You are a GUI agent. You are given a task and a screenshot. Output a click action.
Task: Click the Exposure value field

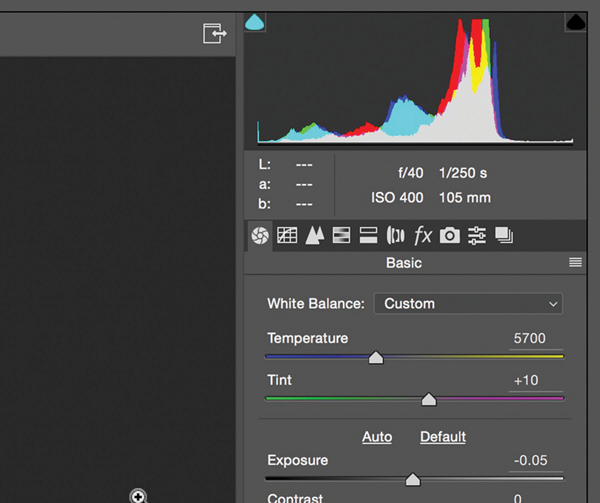click(534, 460)
